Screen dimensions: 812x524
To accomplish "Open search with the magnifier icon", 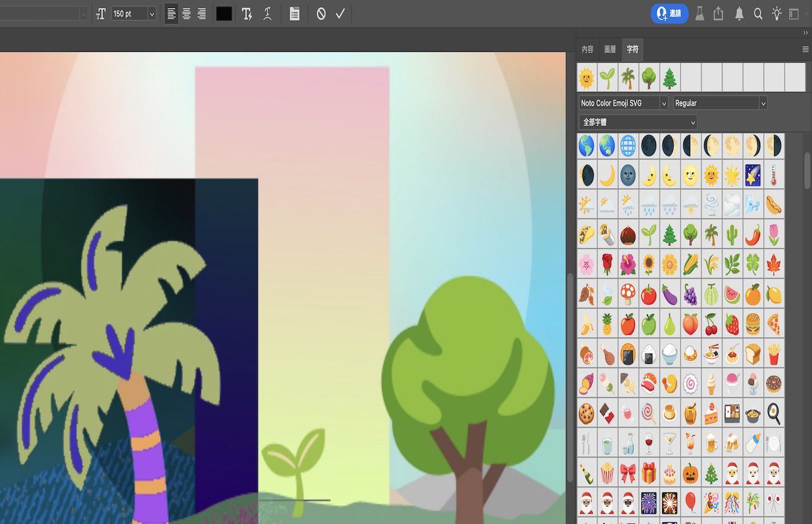I will pos(758,13).
